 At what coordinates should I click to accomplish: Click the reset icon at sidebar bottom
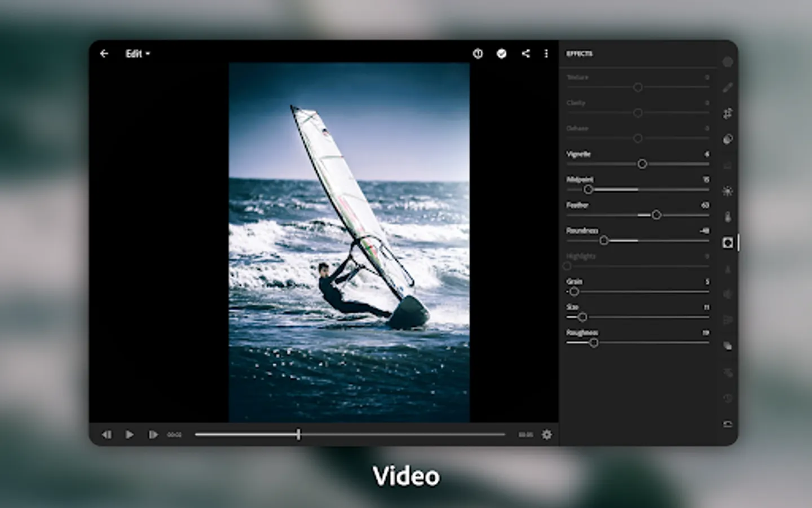pyautogui.click(x=728, y=424)
